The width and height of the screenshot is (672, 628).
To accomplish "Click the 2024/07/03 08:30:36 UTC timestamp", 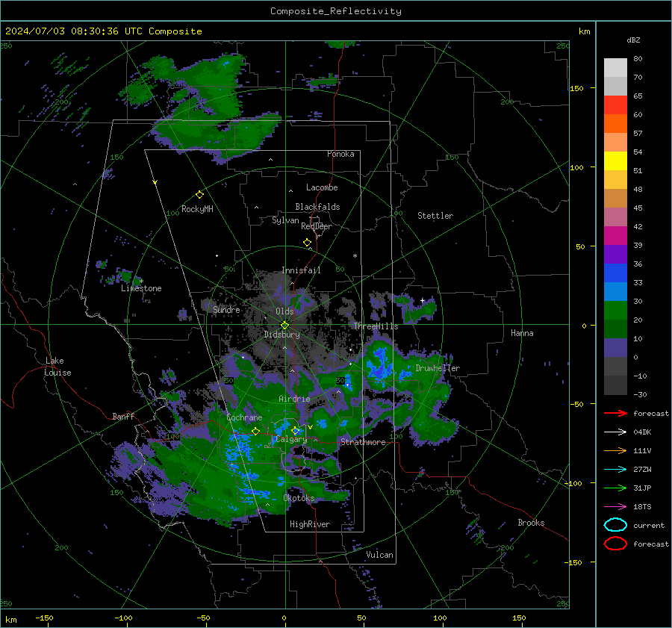I will click(x=104, y=31).
